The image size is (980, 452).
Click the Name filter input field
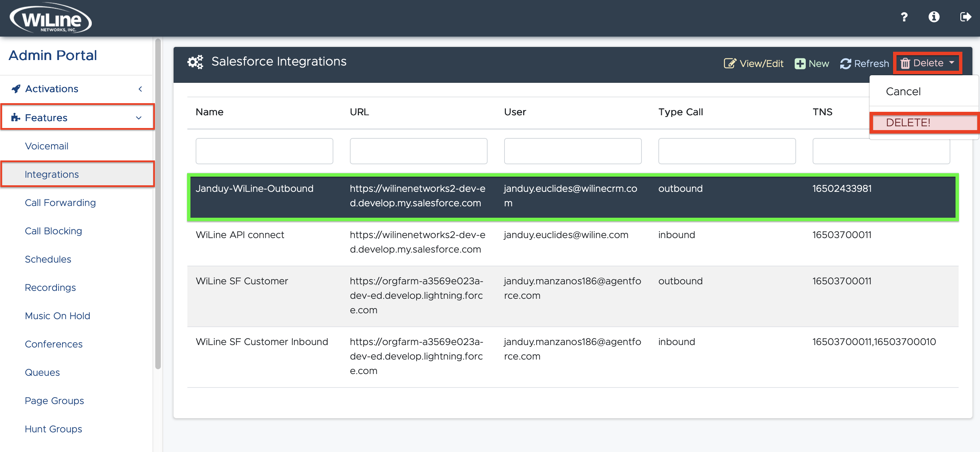[x=264, y=151]
